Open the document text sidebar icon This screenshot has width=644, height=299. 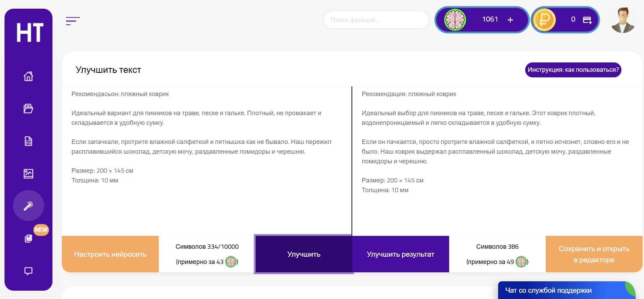tap(28, 141)
